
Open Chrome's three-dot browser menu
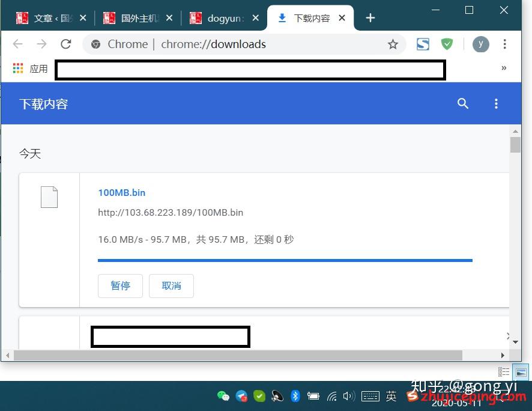[504, 44]
